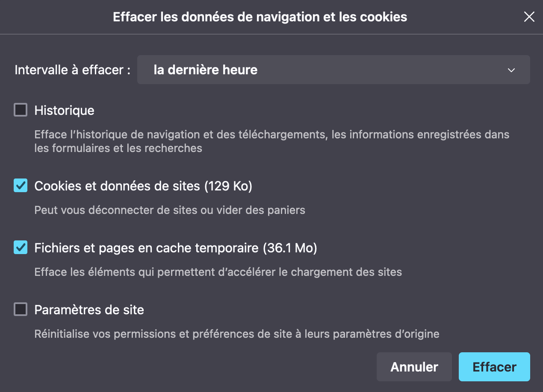The width and height of the screenshot is (543, 392).
Task: Click the 'Réinitialise vos permissions' description text
Action: click(236, 333)
